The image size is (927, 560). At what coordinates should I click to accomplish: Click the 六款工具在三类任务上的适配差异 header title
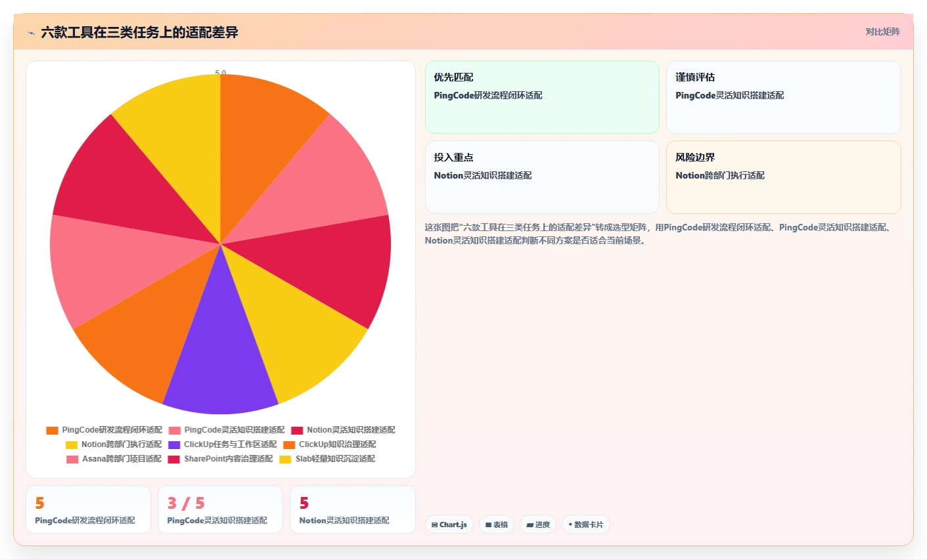(x=139, y=32)
